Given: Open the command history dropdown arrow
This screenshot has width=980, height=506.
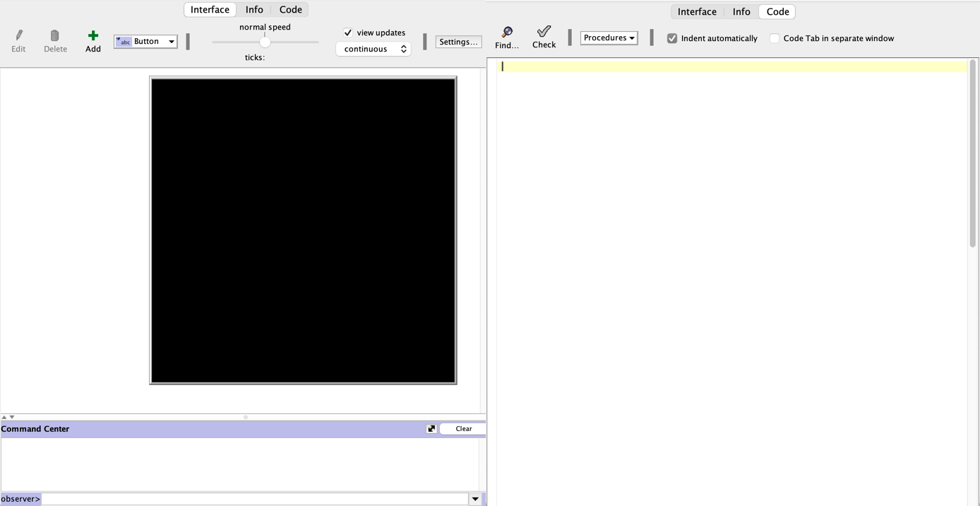Looking at the screenshot, I should click(x=475, y=499).
